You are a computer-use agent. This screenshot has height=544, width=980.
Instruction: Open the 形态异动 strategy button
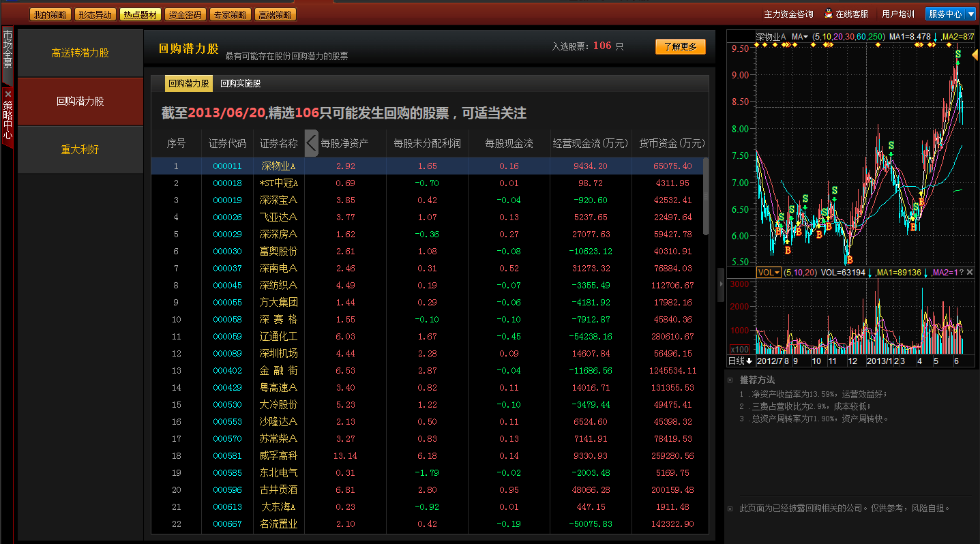point(94,14)
